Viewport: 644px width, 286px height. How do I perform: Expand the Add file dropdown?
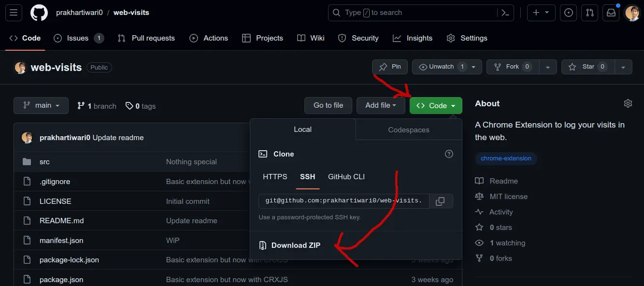(x=381, y=105)
